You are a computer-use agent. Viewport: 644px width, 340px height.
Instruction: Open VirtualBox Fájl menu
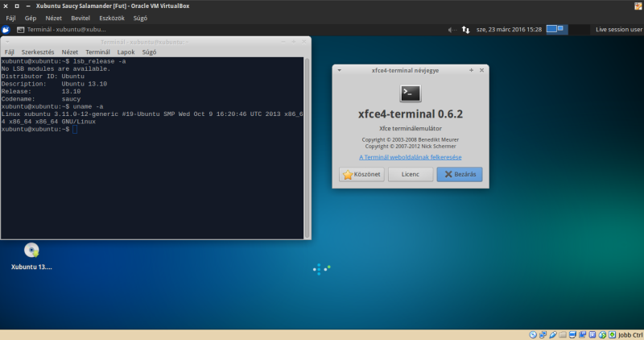pyautogui.click(x=10, y=18)
